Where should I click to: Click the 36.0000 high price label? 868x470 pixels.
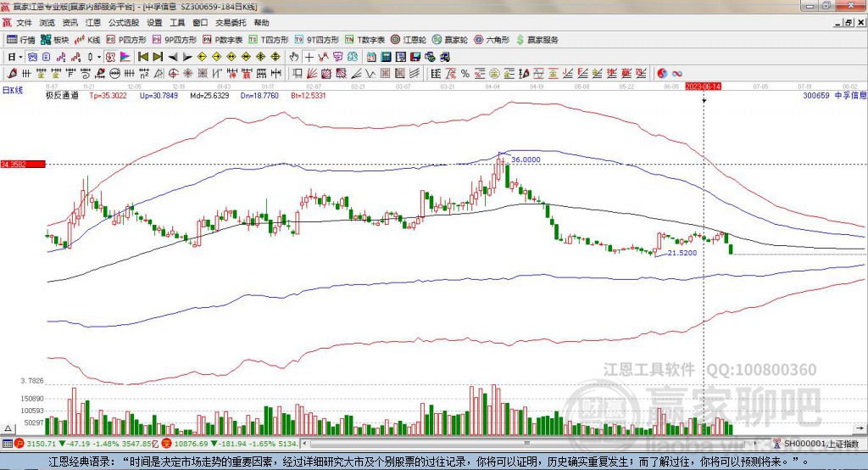(526, 159)
